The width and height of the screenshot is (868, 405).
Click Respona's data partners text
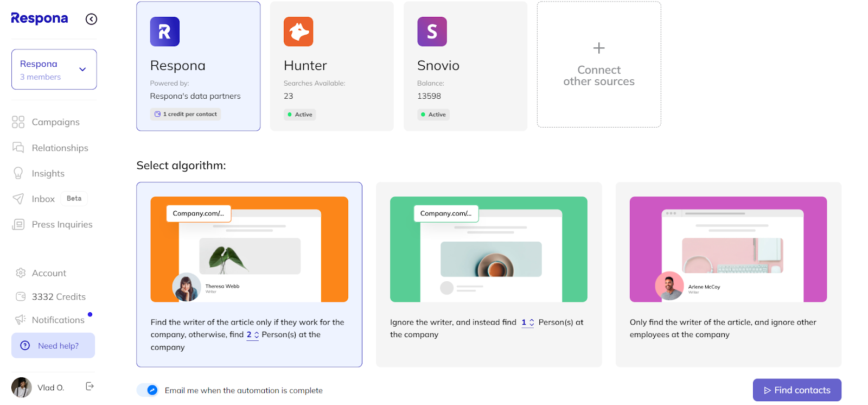point(195,96)
